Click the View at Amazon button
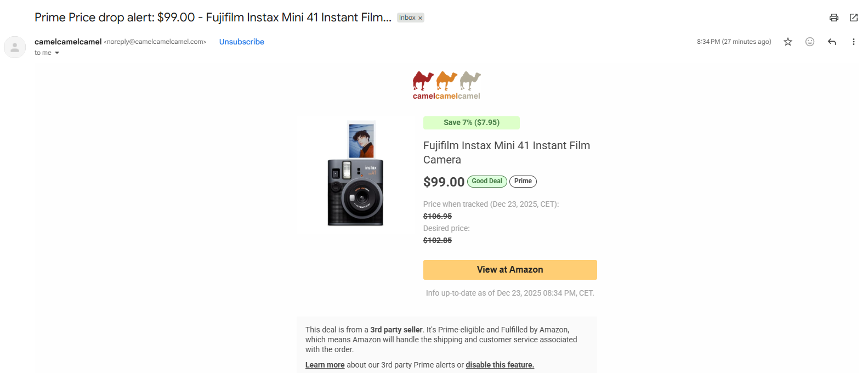The image size is (868, 373). click(509, 269)
